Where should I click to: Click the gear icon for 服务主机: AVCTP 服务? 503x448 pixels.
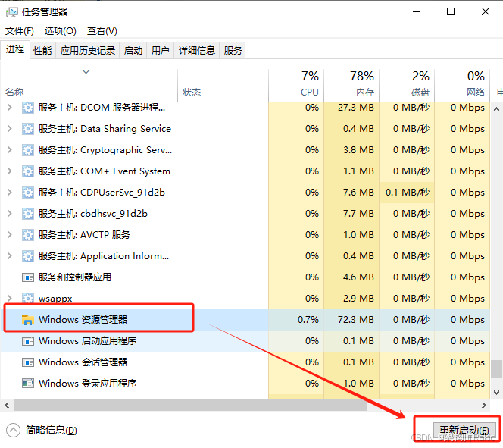[x=28, y=234]
